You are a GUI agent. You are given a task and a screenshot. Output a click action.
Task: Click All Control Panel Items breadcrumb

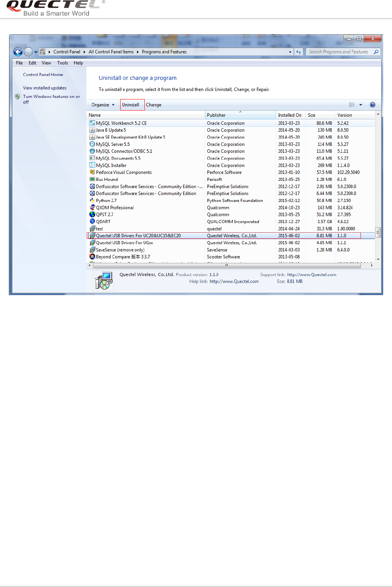[111, 52]
